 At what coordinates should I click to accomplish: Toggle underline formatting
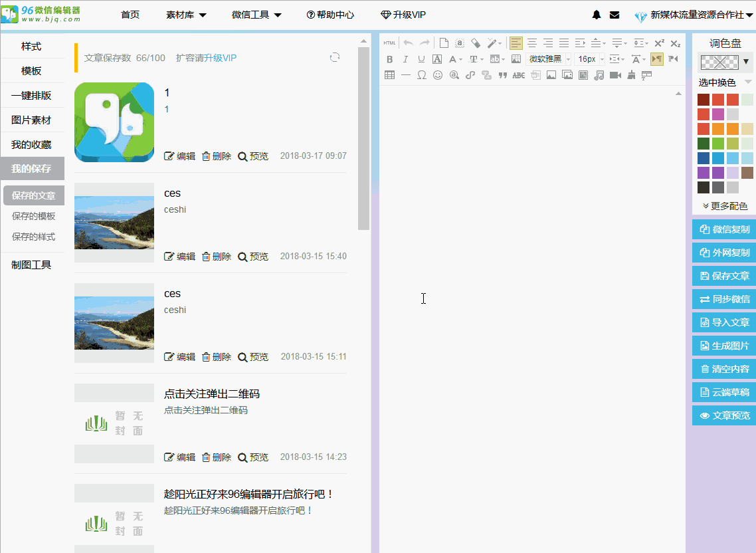pos(421,59)
